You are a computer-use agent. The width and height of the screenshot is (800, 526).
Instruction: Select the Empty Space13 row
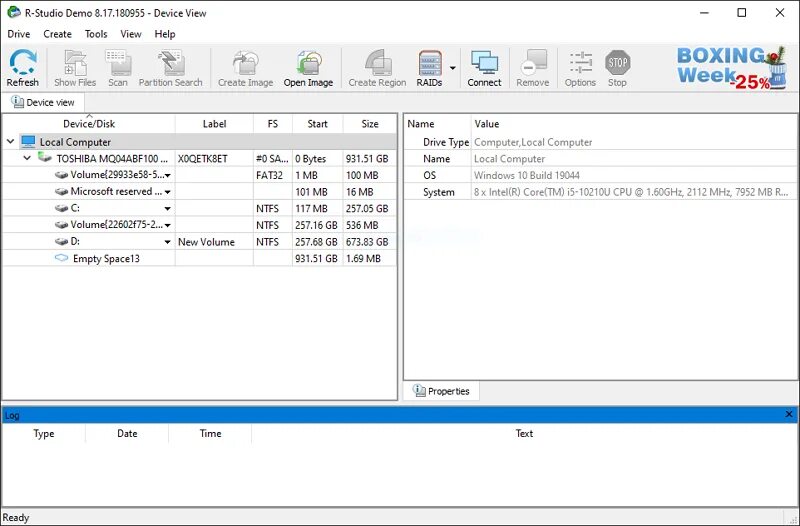[x=199, y=259]
